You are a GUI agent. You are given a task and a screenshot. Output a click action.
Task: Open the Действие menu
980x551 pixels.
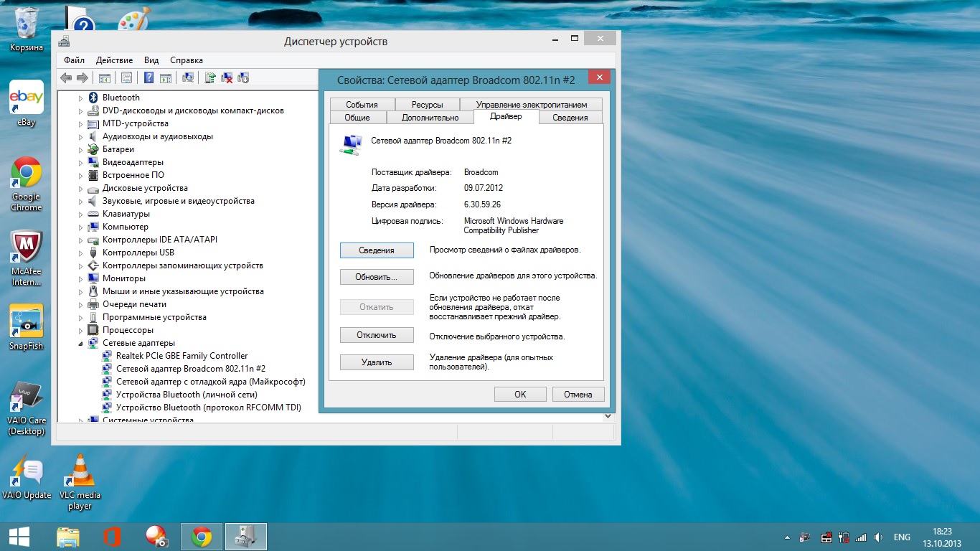[114, 60]
